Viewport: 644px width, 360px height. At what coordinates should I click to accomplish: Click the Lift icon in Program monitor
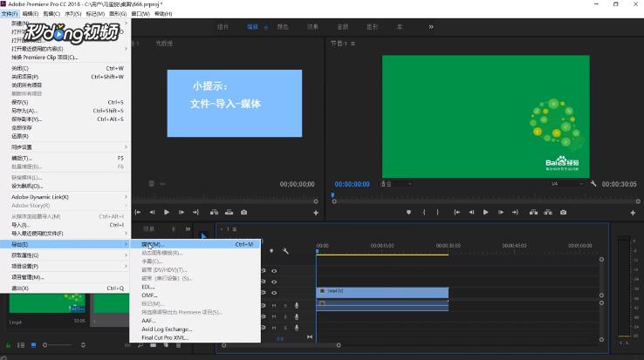pos(533,212)
